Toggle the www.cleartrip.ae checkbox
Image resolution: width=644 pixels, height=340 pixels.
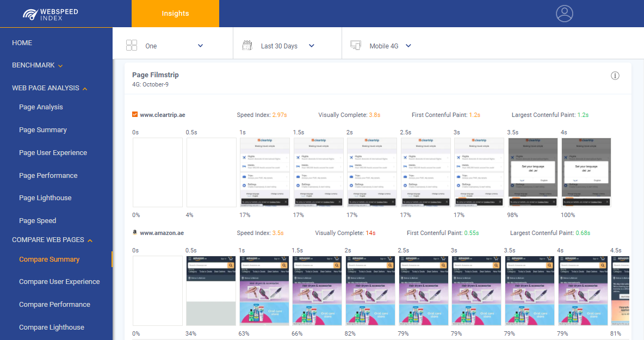pos(135,115)
